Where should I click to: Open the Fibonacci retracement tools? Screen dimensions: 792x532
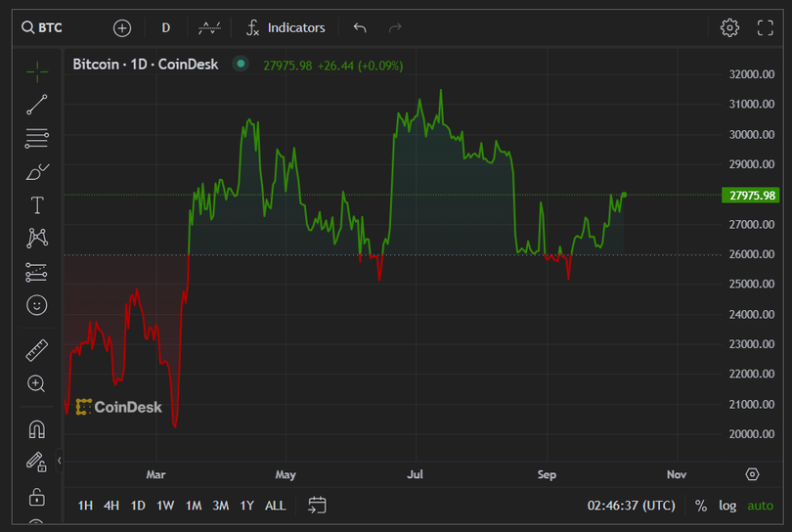37,138
